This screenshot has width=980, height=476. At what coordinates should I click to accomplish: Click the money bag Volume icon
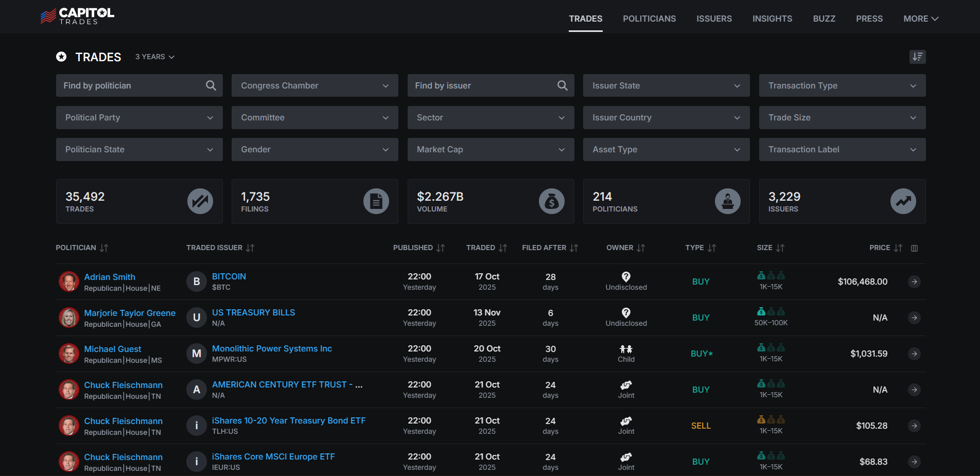[x=551, y=201]
